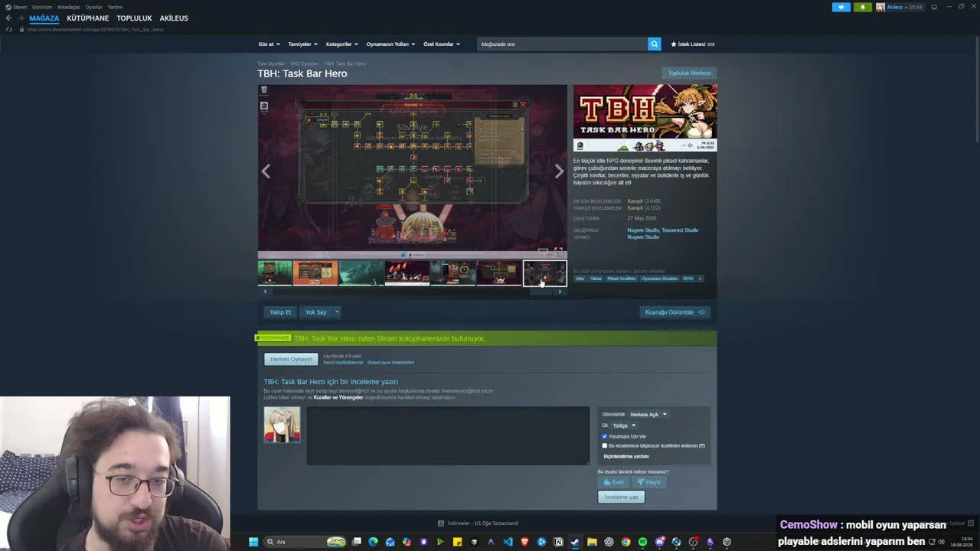Click into the review text area
The width and height of the screenshot is (980, 551).
pyautogui.click(x=448, y=435)
